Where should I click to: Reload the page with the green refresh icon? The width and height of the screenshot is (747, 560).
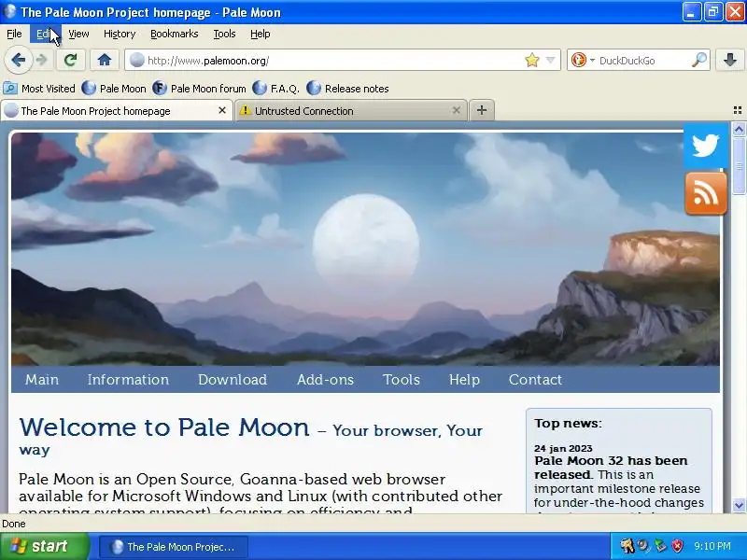tap(71, 60)
